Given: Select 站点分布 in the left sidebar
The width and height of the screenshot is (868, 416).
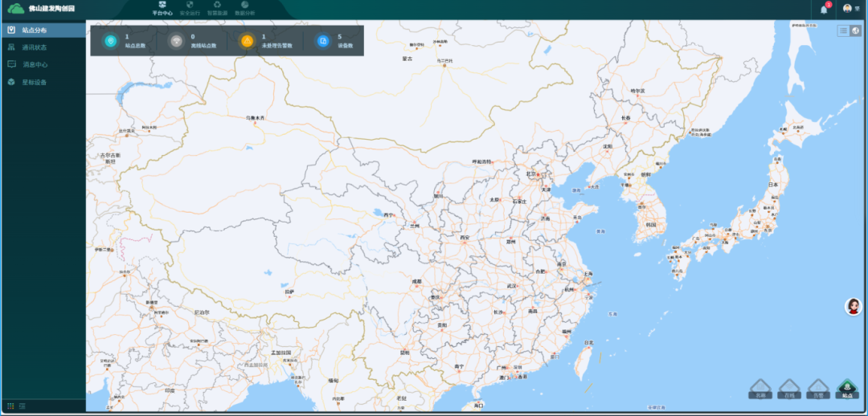Looking at the screenshot, I should (x=43, y=30).
